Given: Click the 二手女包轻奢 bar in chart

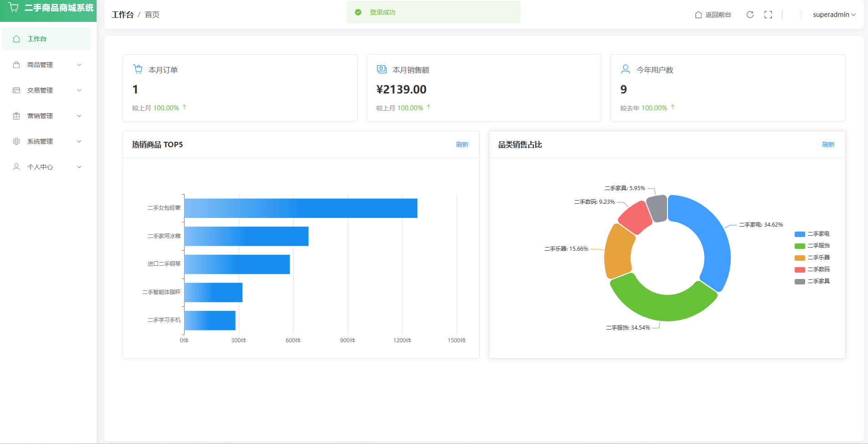Looking at the screenshot, I should click(301, 208).
